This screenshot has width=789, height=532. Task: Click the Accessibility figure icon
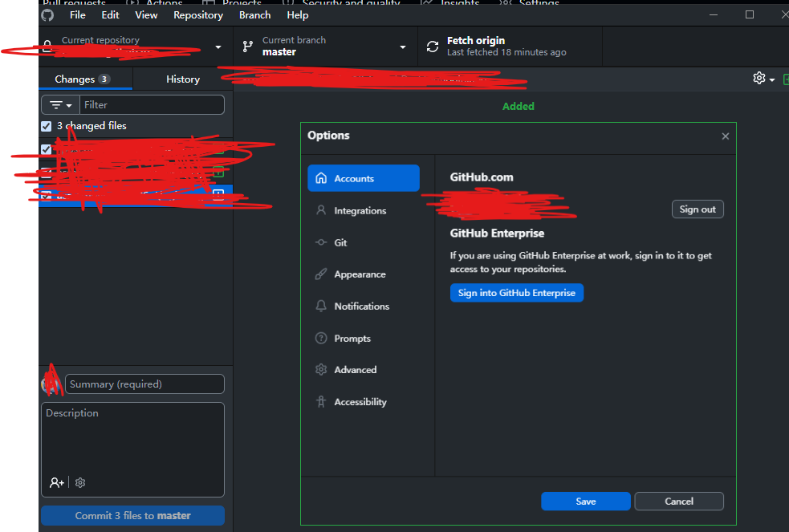coord(321,401)
